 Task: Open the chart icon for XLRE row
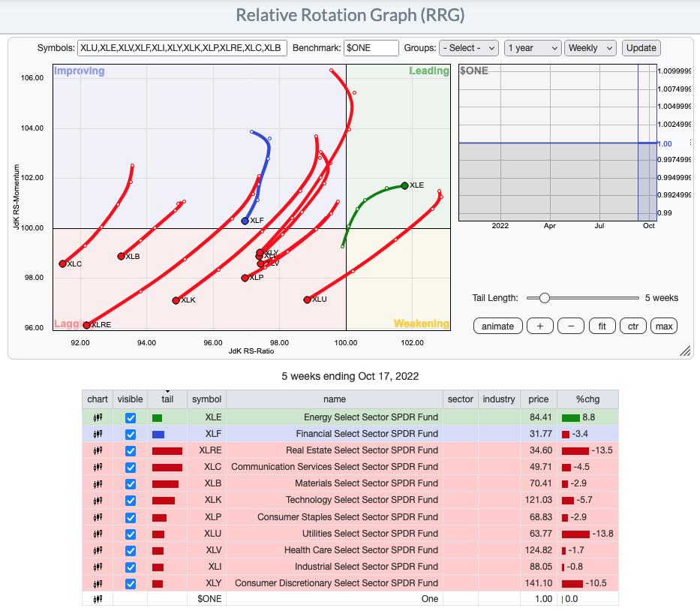coord(98,450)
